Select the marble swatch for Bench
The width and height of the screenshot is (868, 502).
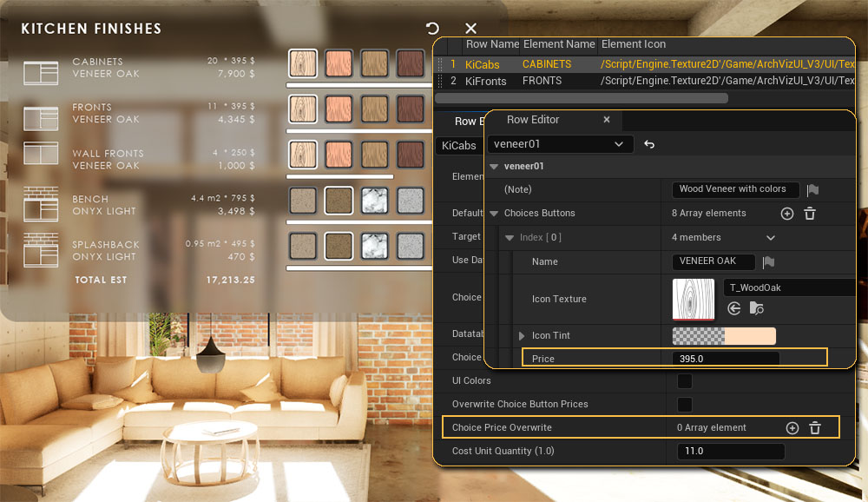click(x=374, y=200)
